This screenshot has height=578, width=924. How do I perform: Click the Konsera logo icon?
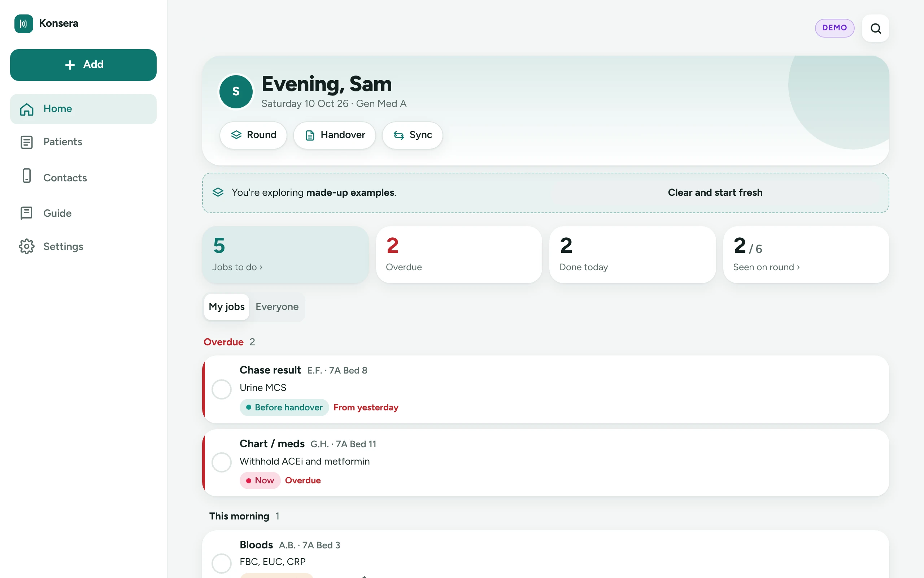24,24
